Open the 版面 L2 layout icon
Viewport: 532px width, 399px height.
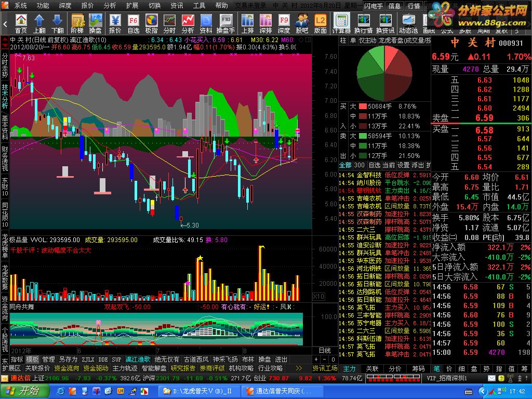point(320,23)
